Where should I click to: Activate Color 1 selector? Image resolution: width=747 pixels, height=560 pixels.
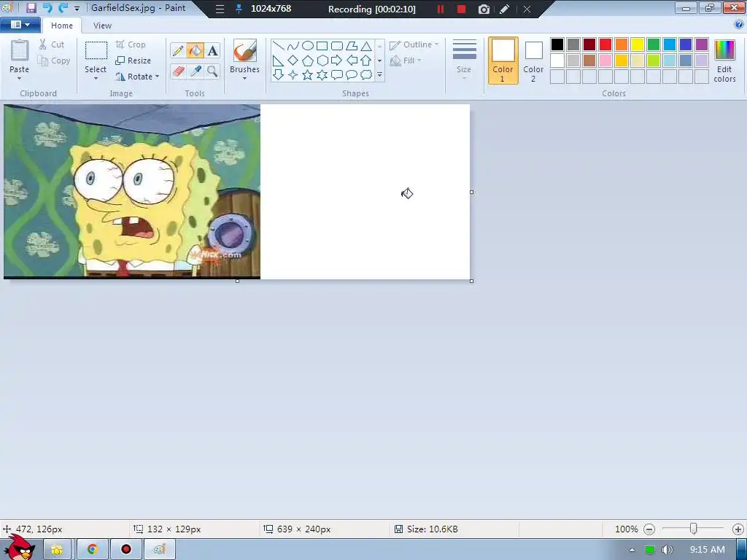pyautogui.click(x=503, y=61)
